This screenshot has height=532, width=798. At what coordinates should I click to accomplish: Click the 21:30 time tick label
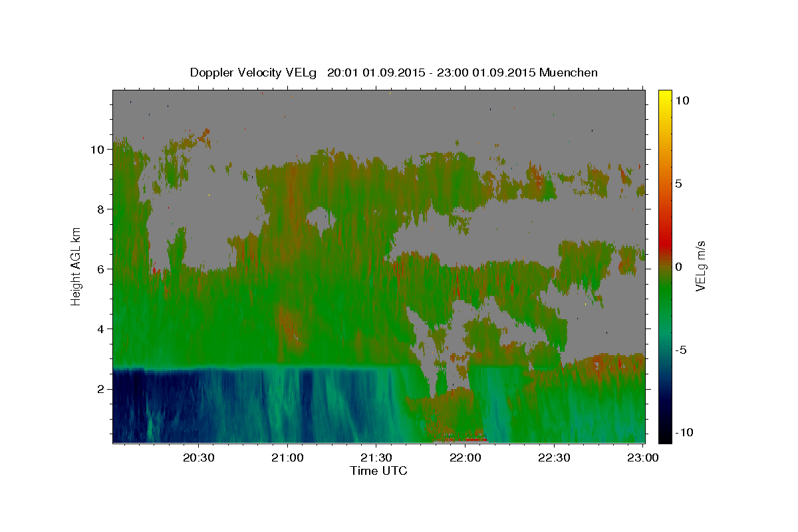tap(376, 458)
